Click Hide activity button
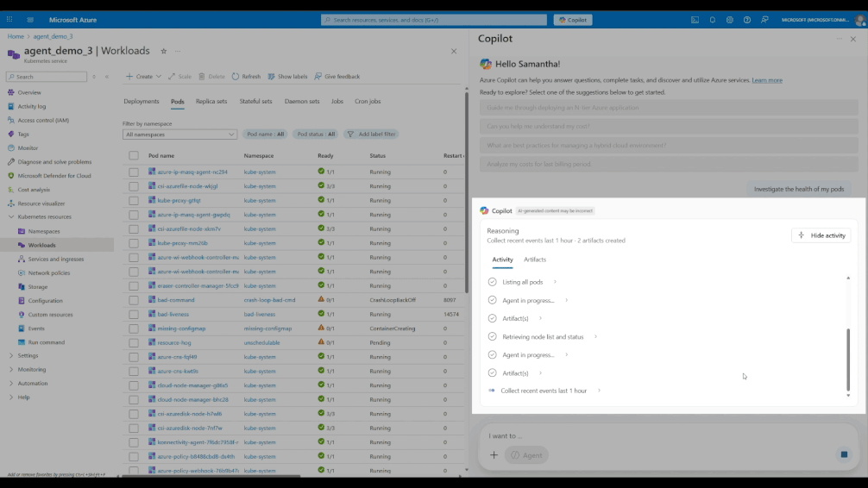Image resolution: width=868 pixels, height=488 pixels. pos(821,235)
